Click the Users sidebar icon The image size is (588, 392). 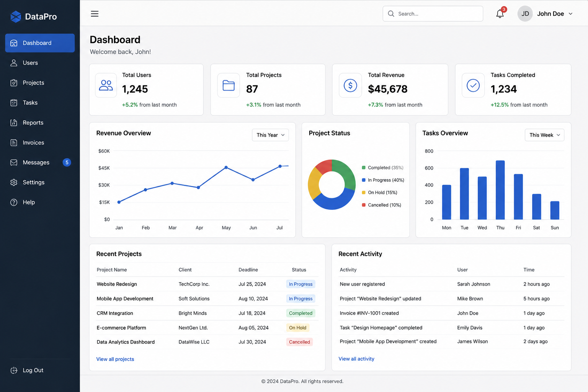[14, 63]
